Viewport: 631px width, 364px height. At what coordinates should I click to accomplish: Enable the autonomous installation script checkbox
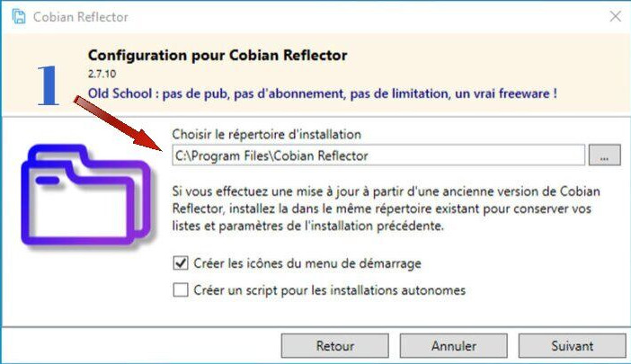[181, 290]
